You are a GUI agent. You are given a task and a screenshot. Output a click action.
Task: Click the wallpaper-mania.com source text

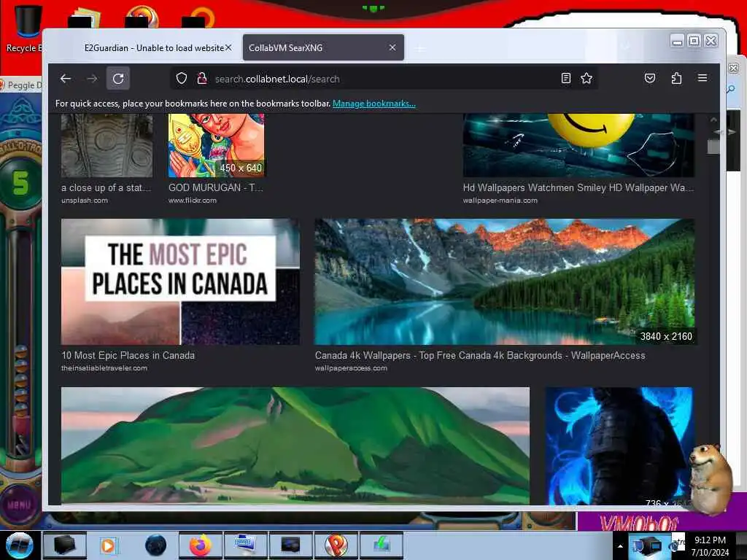pyautogui.click(x=500, y=201)
